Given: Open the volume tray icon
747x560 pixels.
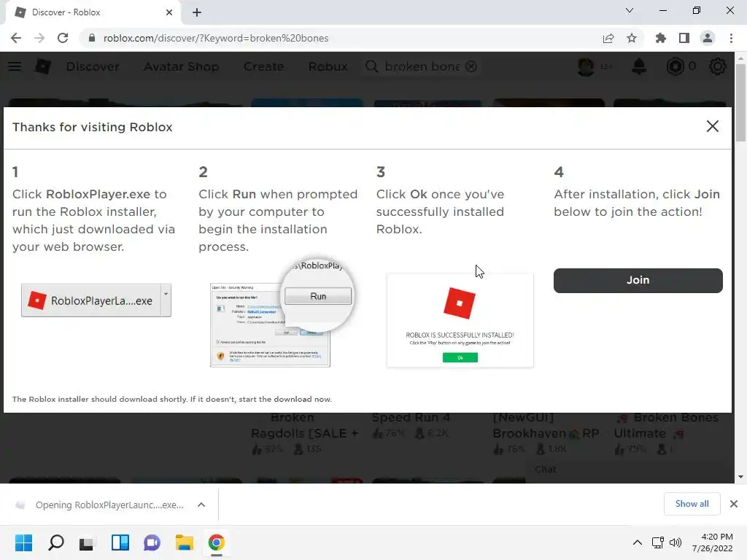Looking at the screenshot, I should (675, 542).
